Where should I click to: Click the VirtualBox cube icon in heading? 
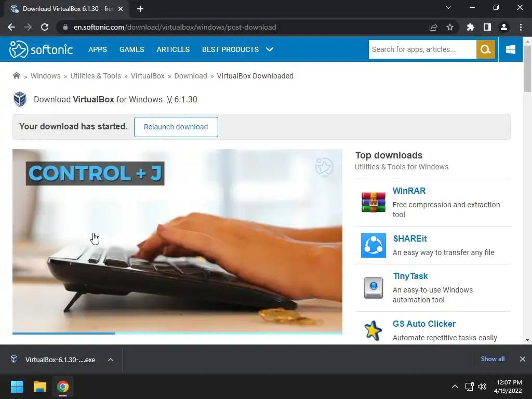click(20, 99)
